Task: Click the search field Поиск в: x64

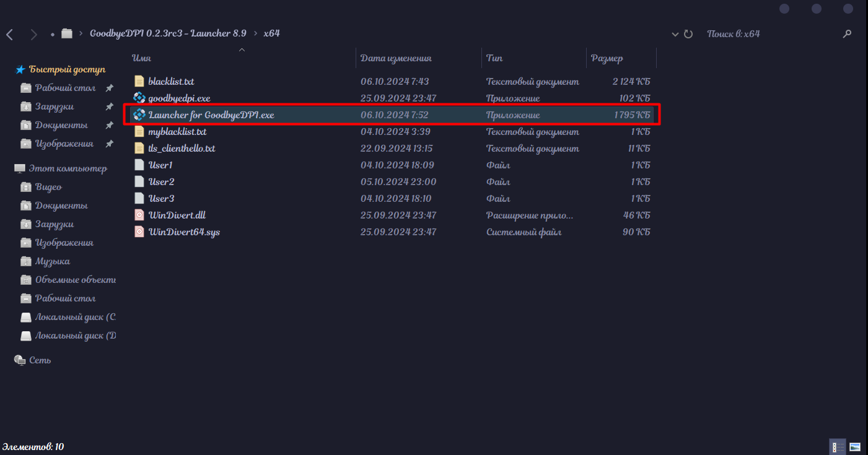Action: click(x=768, y=34)
